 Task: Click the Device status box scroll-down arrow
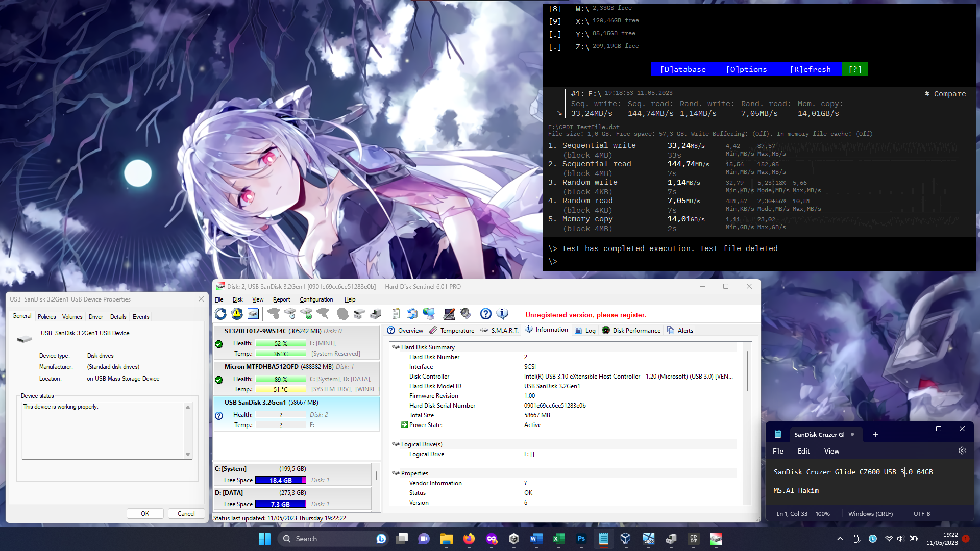(x=188, y=454)
